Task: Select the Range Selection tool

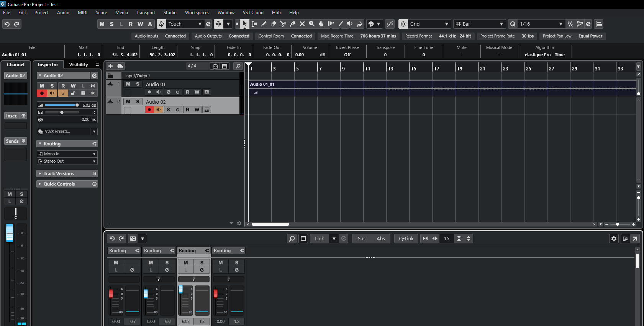Action: (x=254, y=24)
